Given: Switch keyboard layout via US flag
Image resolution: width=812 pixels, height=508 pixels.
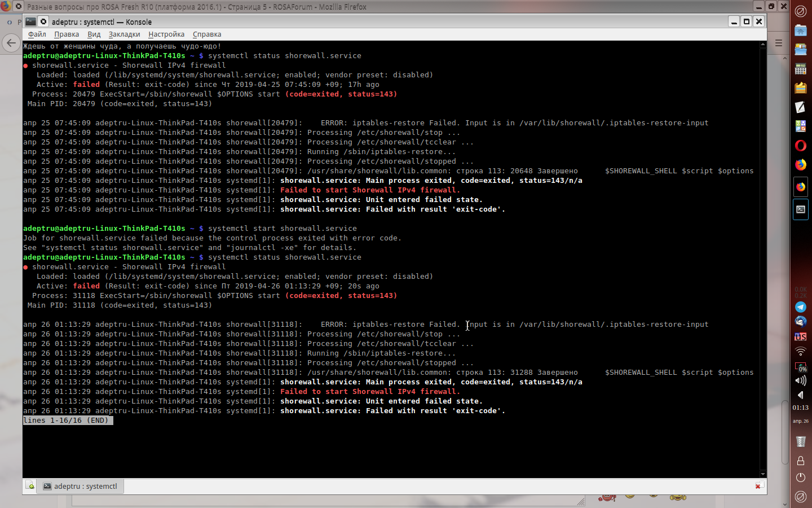Looking at the screenshot, I should click(x=801, y=336).
